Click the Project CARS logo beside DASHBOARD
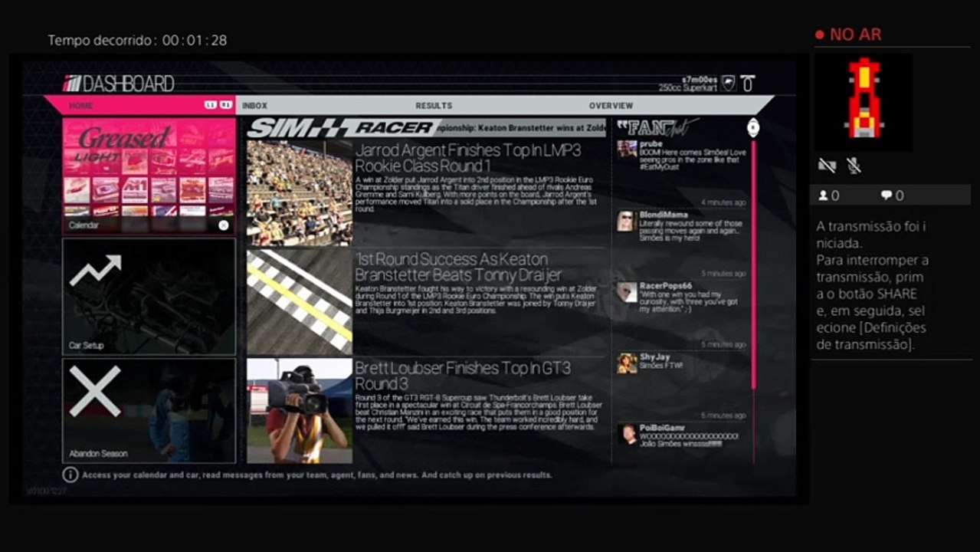Image resolution: width=980 pixels, height=552 pixels. 71,84
